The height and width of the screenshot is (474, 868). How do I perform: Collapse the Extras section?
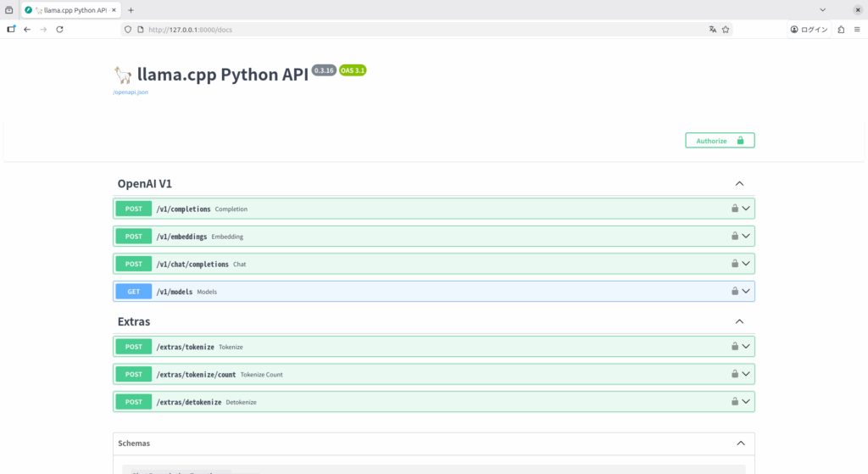(739, 322)
